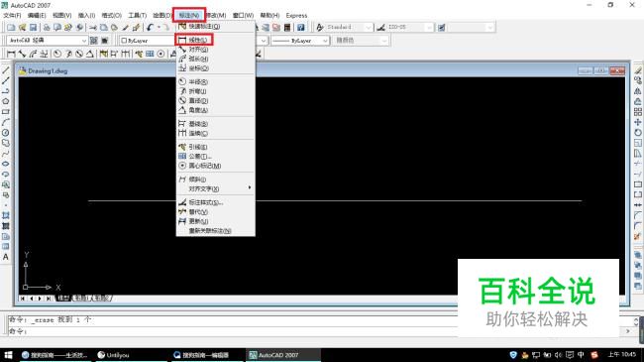Choose 线性(L) from the dimension menu
The height and width of the screenshot is (362, 644).
point(216,40)
